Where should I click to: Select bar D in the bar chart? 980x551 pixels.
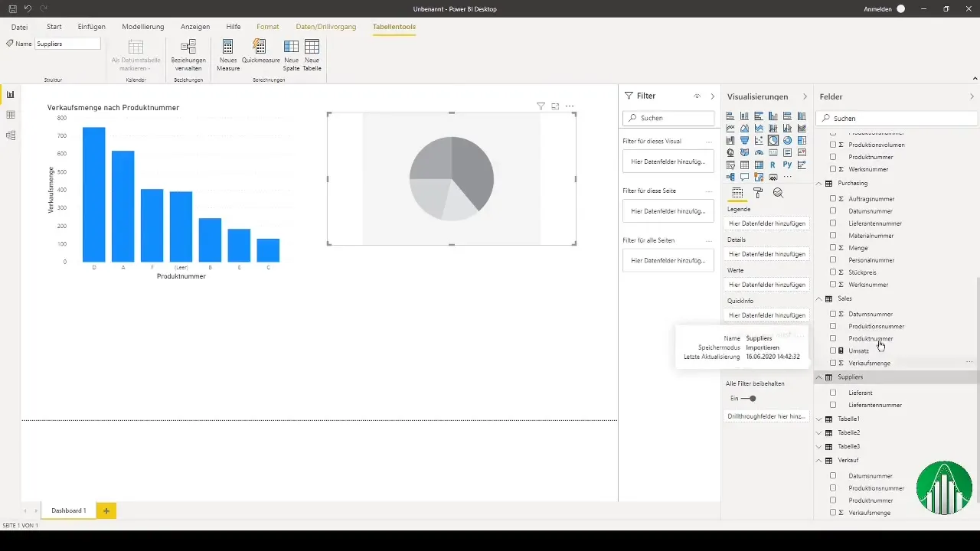(x=94, y=194)
